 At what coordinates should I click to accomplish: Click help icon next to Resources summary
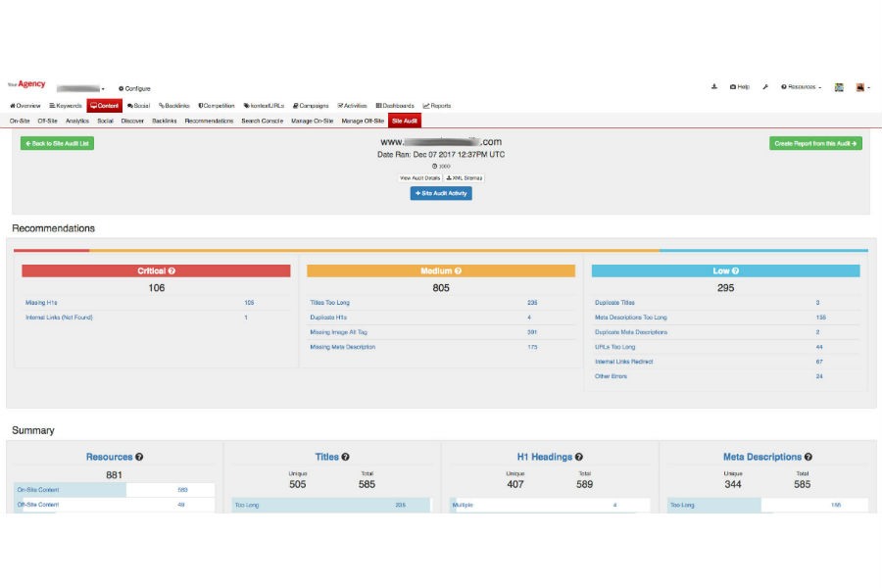(x=139, y=457)
